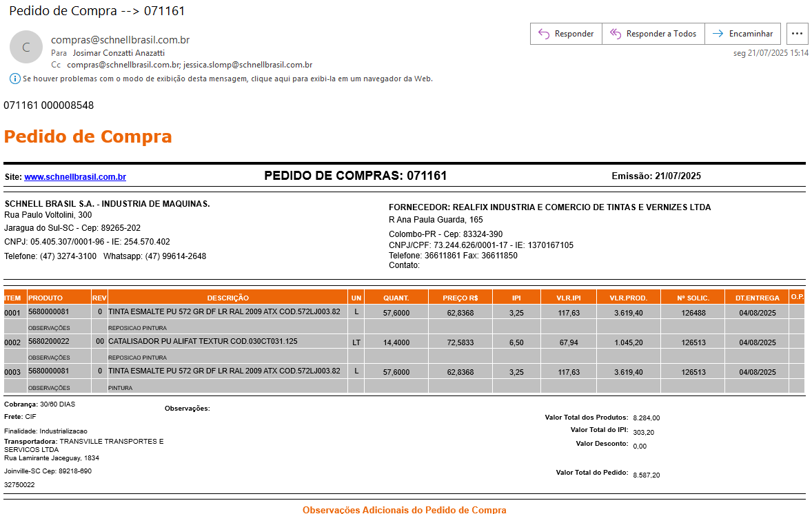
Task: Click the Pedido de Compra orange heading
Action: 88,136
